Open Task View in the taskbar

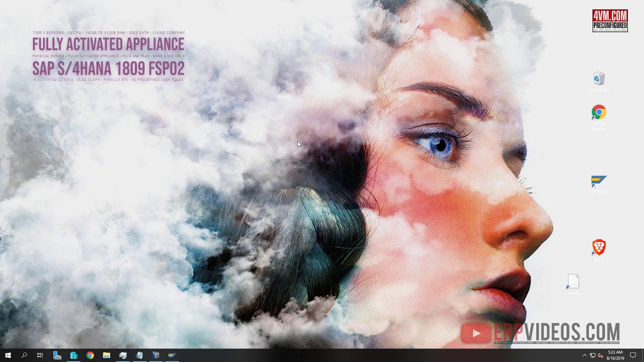40,355
